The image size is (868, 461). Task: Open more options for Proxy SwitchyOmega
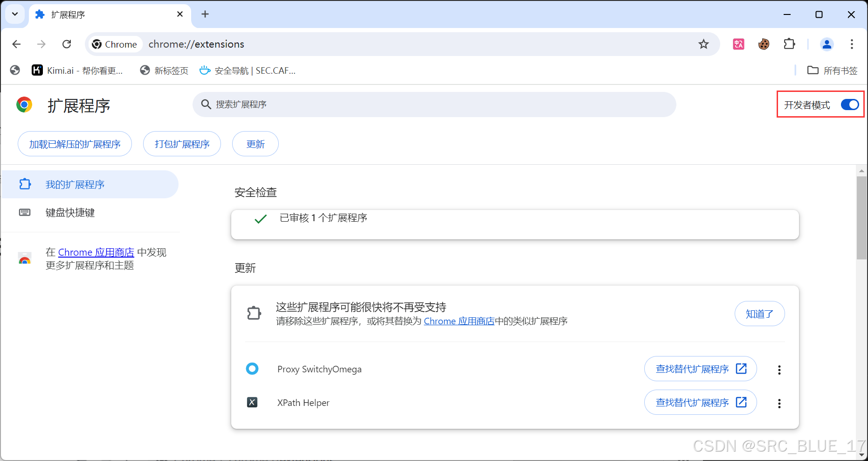click(x=779, y=370)
